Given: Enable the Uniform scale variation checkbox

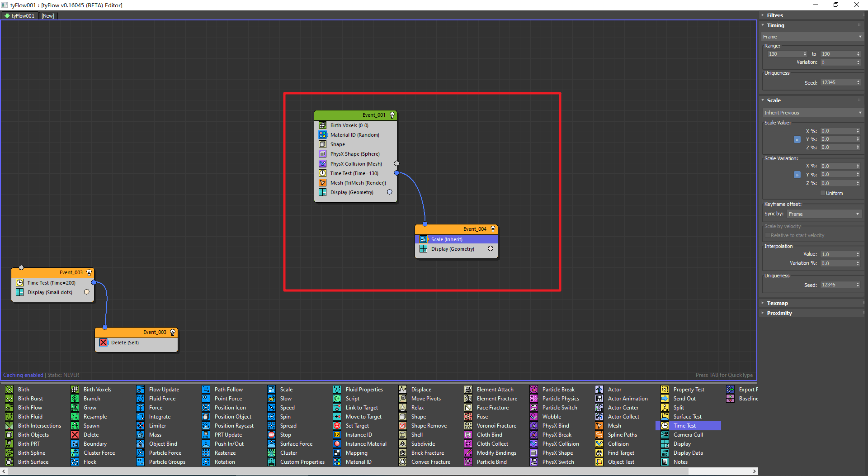Looking at the screenshot, I should (823, 193).
